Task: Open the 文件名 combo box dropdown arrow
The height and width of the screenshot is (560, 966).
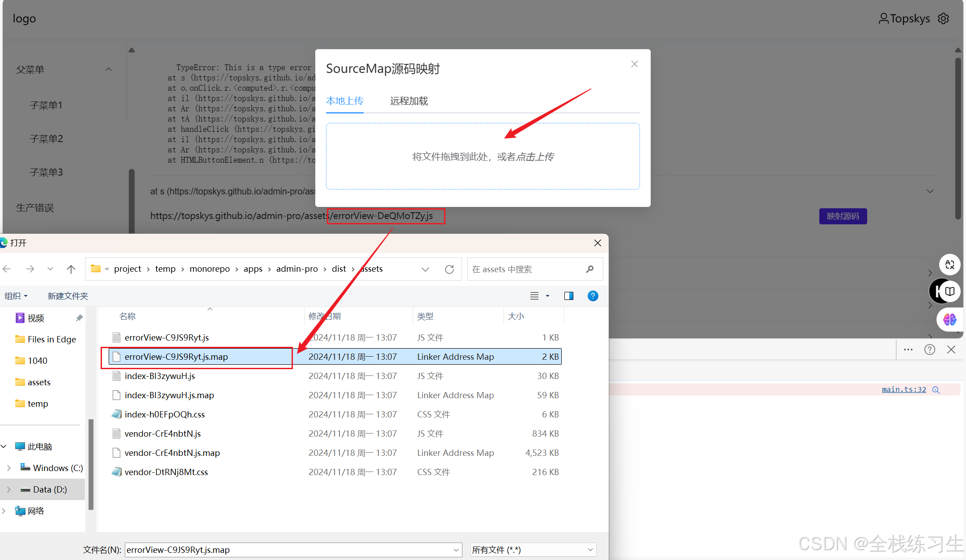Action: [x=456, y=550]
